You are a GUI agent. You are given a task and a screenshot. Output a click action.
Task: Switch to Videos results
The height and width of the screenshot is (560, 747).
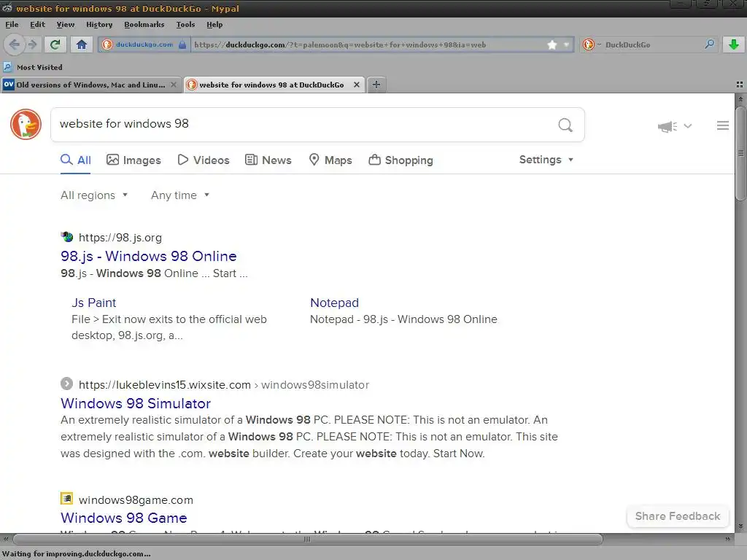point(204,160)
